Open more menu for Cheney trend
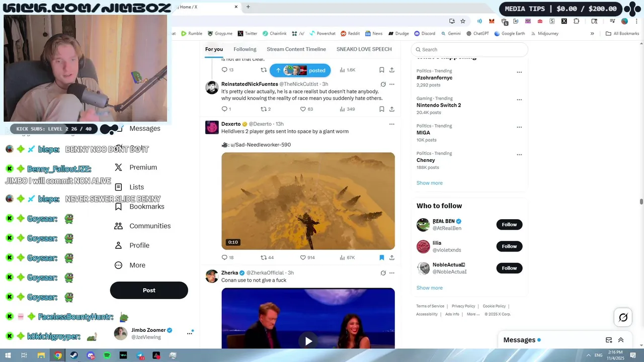Viewport: 644px width, 362px height. (519, 155)
